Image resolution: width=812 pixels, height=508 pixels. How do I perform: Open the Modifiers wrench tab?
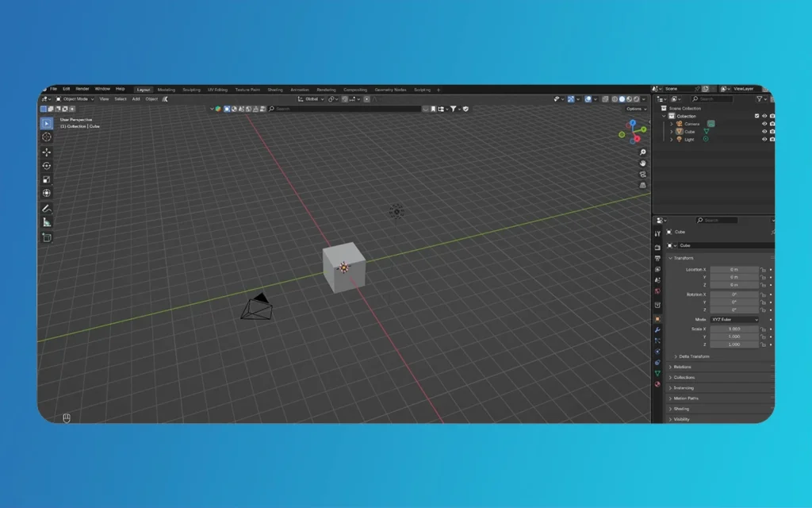pos(657,329)
